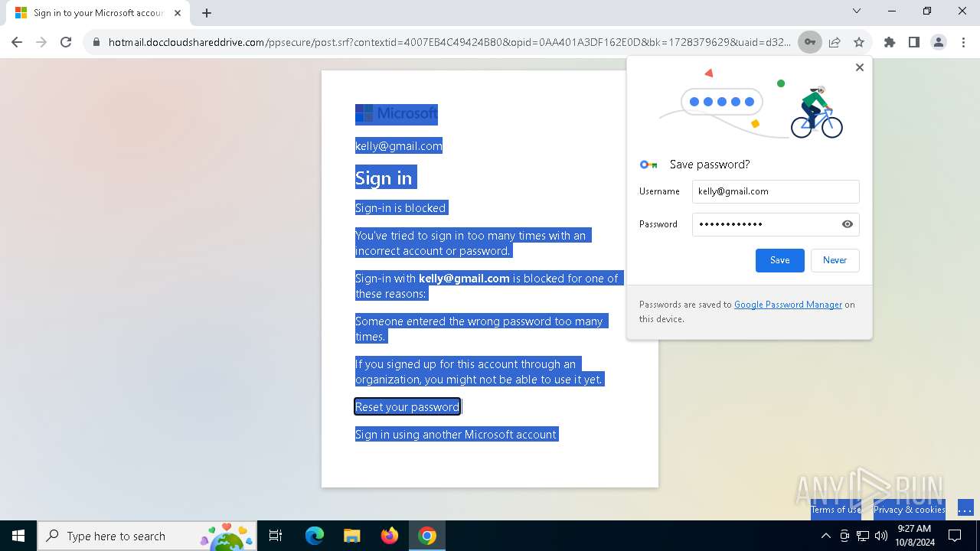Click the footer ellipsis more options
This screenshot has width=980, height=551.
click(x=965, y=509)
